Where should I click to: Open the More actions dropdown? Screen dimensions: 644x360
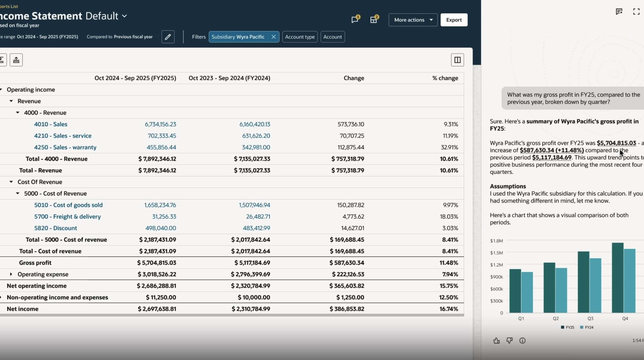click(413, 20)
